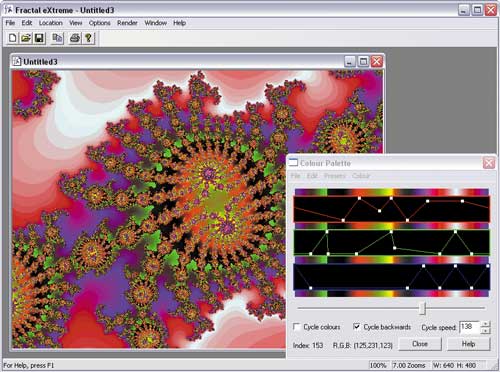Open the Colour Palette Colour menu

361,176
